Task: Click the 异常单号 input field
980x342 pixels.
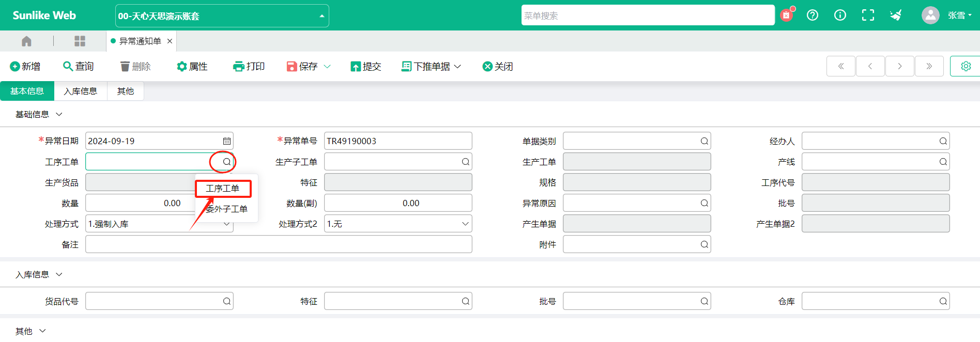Action: pos(398,141)
